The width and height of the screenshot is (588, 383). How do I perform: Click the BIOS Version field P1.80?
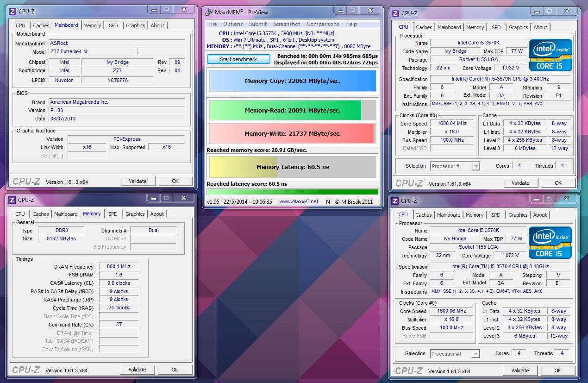coord(117,110)
